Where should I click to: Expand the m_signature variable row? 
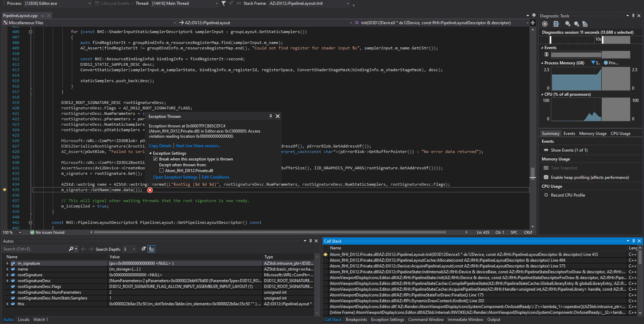[x=7, y=263]
